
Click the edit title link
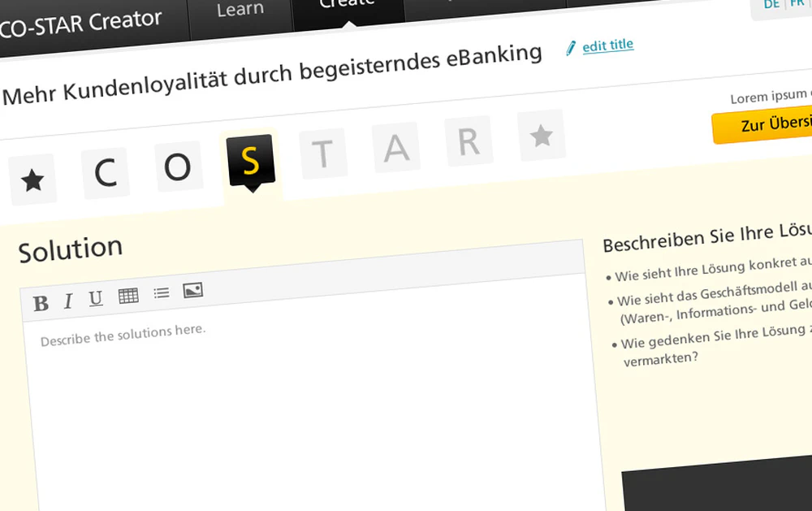point(607,45)
